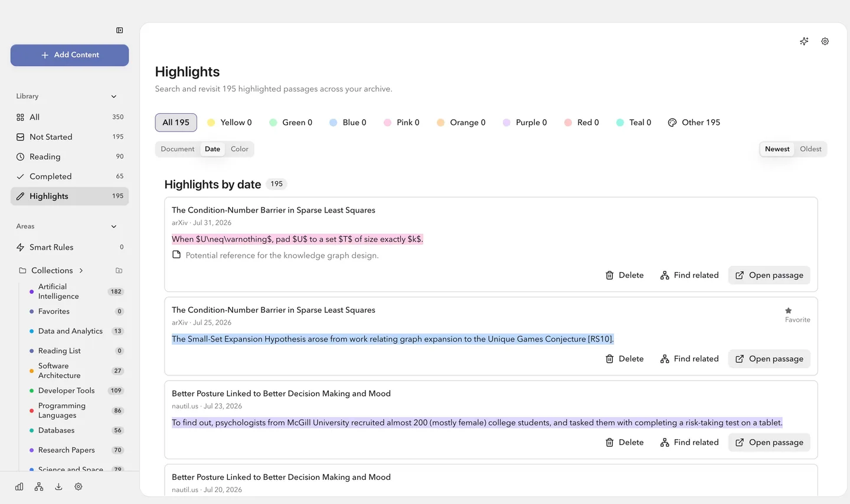
Task: Click the highlighted 'When $U\neq\varnothing$' passage
Action: [x=297, y=239]
